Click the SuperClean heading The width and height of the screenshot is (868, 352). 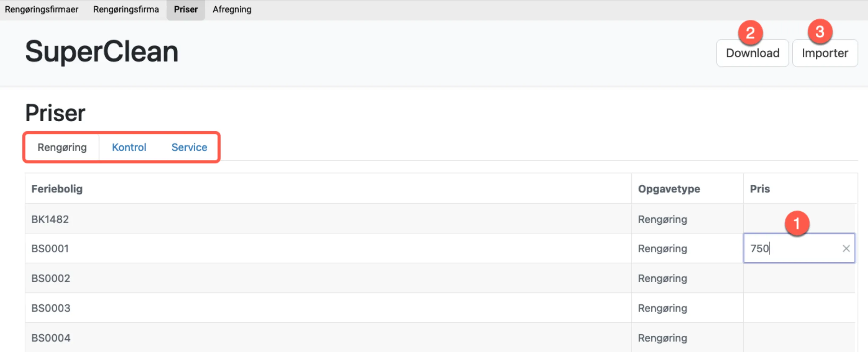[101, 51]
